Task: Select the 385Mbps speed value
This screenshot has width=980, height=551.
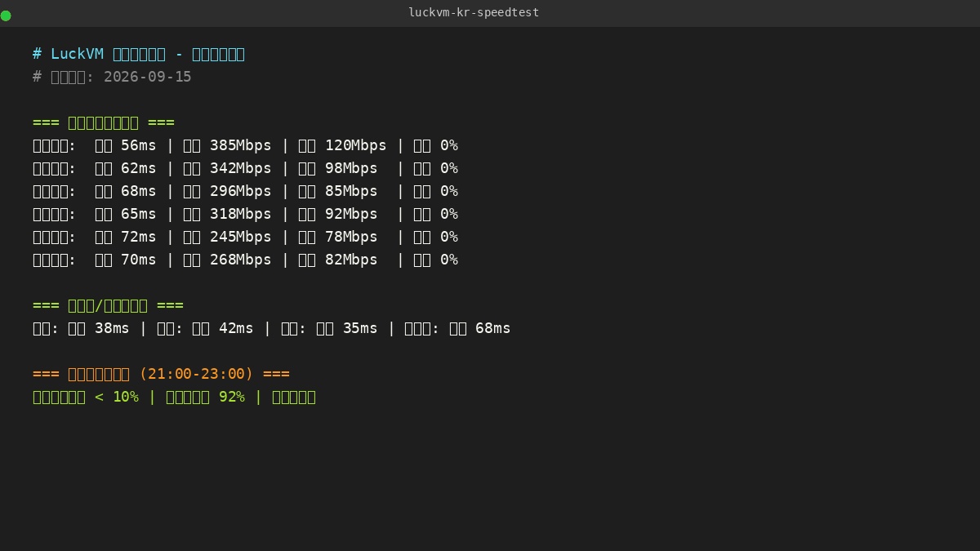Action: point(240,145)
